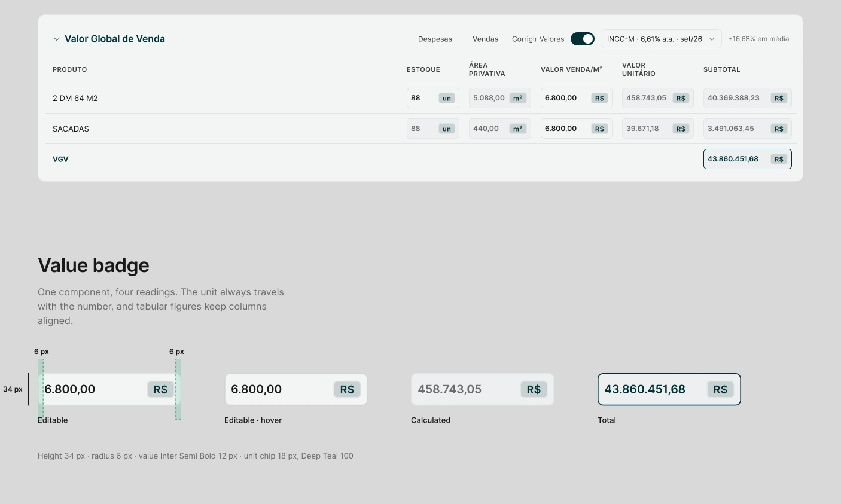Click the Editable badge example field
This screenshot has height=504, width=841.
click(109, 389)
